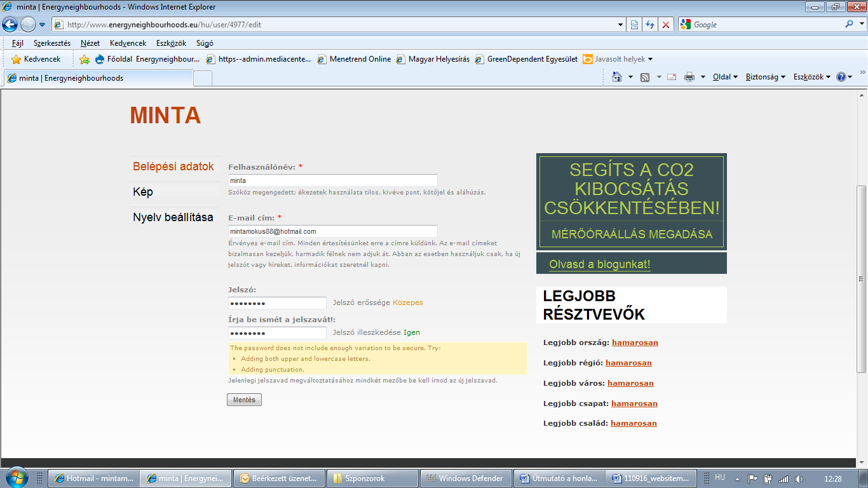Open the recent pages dropdown arrow

[43, 25]
